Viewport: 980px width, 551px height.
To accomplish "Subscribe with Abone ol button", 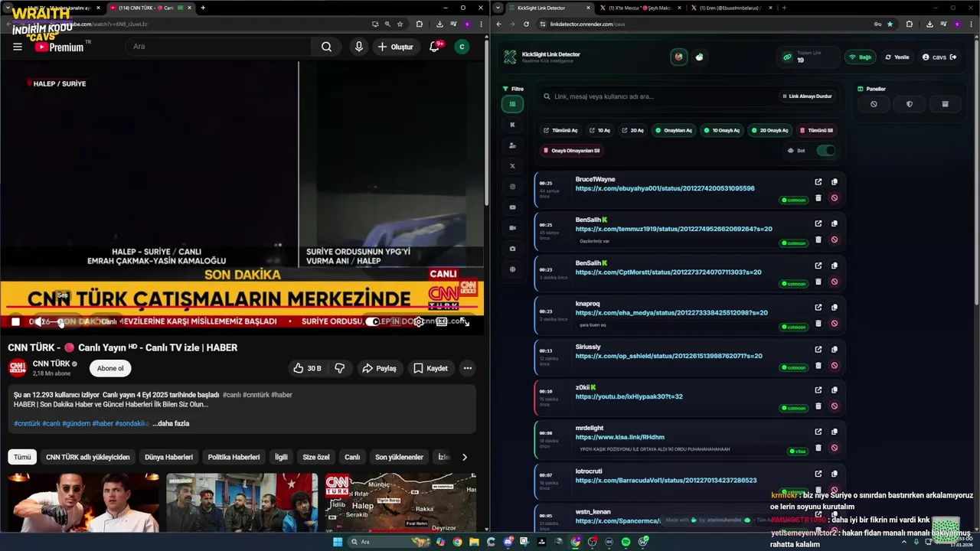I will pyautogui.click(x=110, y=368).
